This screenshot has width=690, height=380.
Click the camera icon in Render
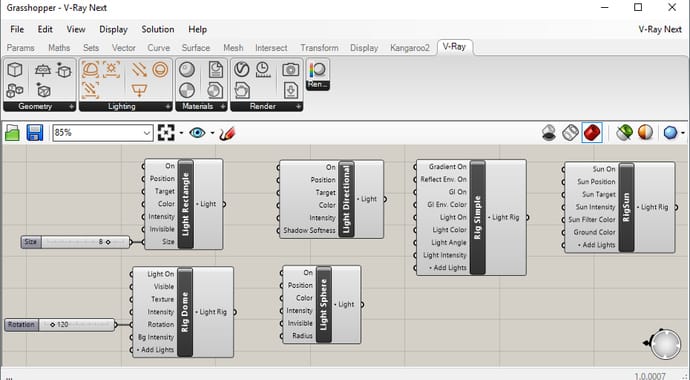290,69
